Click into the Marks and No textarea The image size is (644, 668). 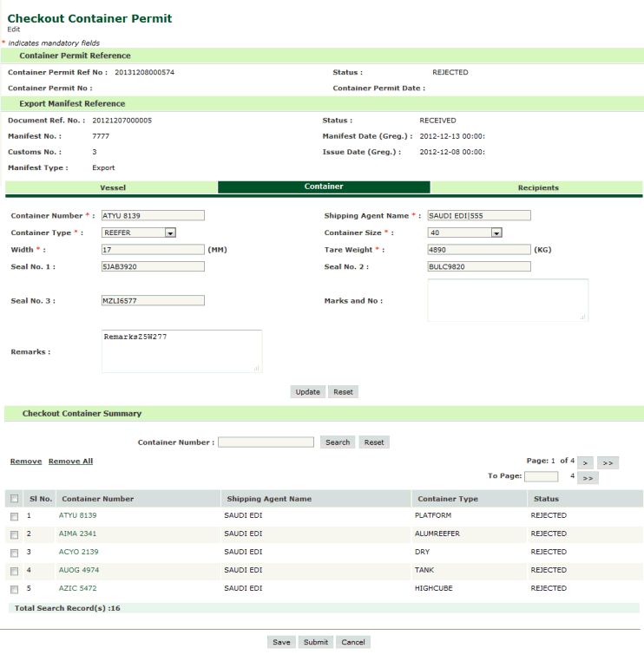(x=507, y=300)
